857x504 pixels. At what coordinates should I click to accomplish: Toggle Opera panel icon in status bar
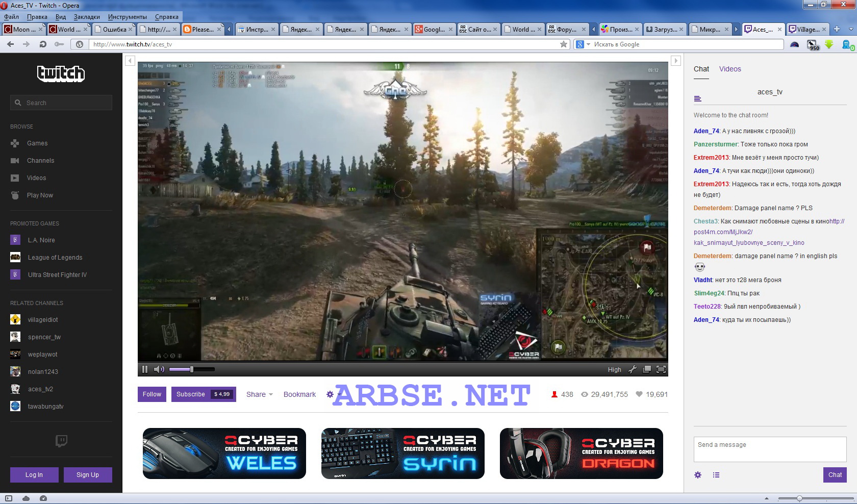point(9,498)
